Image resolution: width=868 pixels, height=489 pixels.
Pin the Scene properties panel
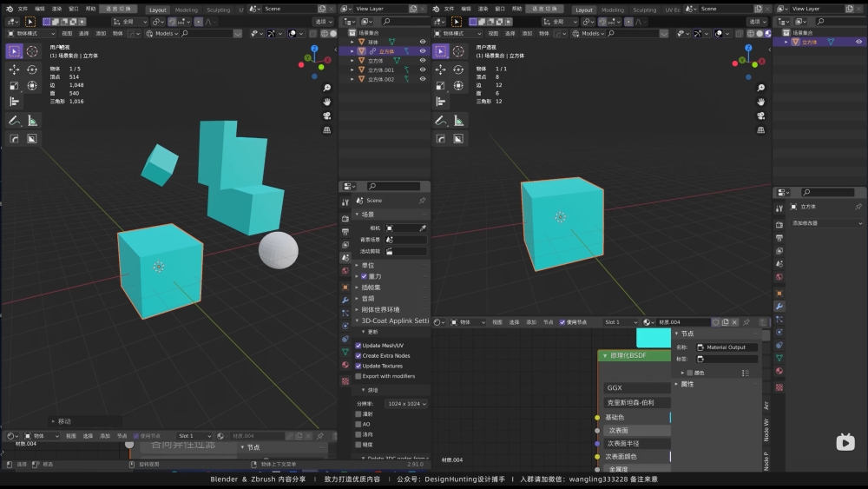(x=423, y=201)
